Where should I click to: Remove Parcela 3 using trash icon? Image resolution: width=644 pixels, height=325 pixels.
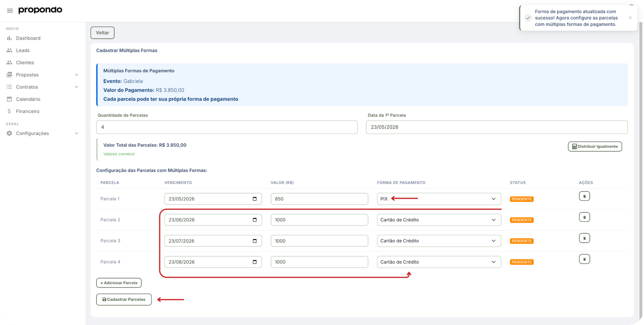point(584,238)
